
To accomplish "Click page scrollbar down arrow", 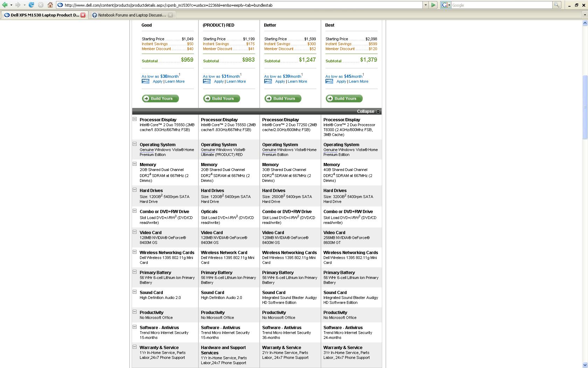I will [x=584, y=364].
